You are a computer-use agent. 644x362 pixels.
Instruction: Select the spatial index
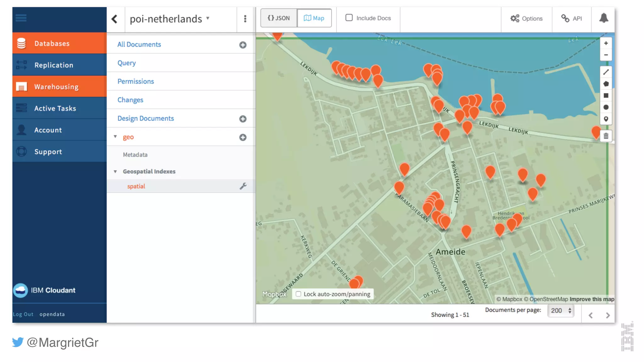click(136, 186)
